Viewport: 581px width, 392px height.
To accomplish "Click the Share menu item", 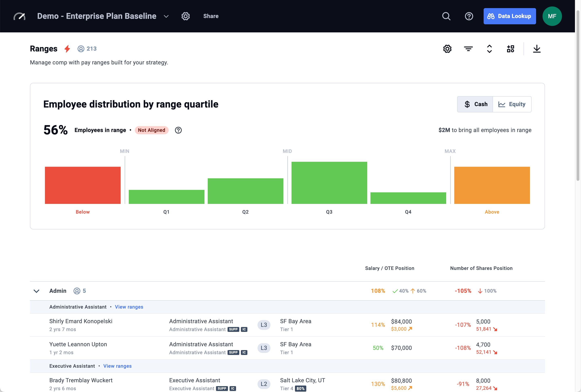I will (211, 16).
